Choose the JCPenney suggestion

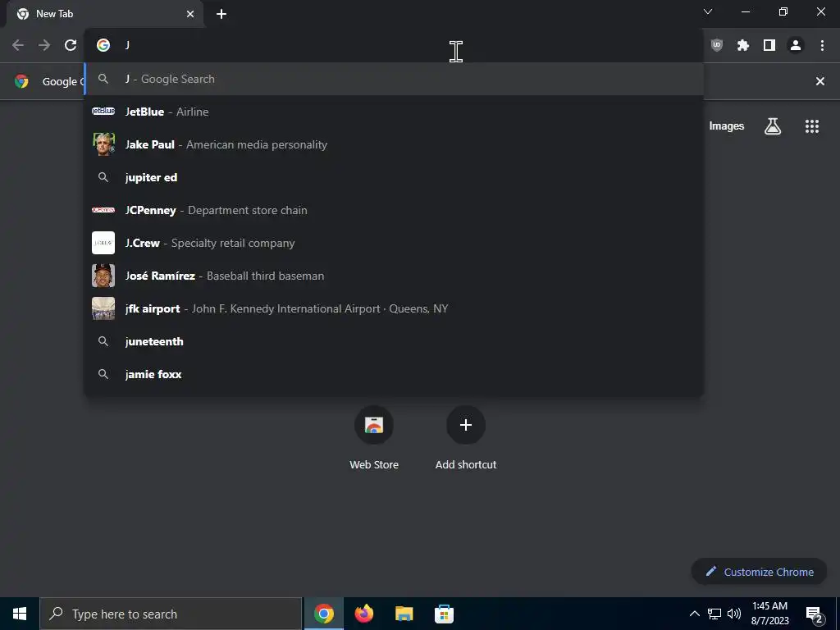(394, 210)
